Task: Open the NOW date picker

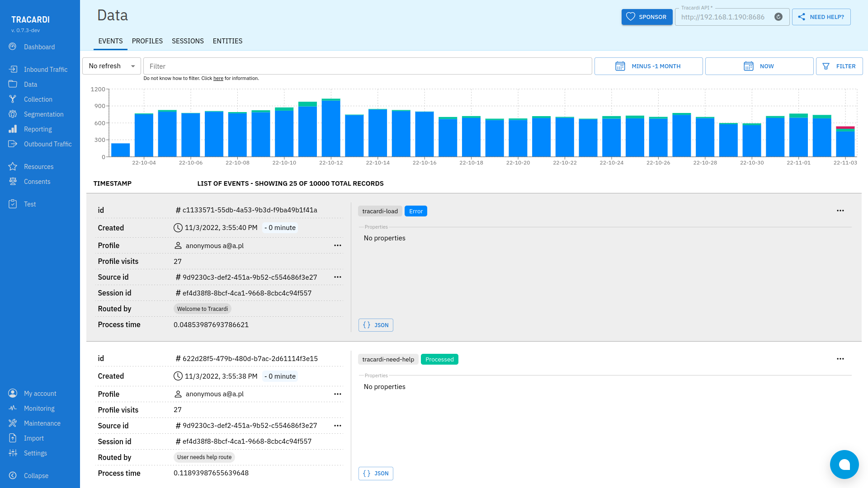Action: point(759,66)
